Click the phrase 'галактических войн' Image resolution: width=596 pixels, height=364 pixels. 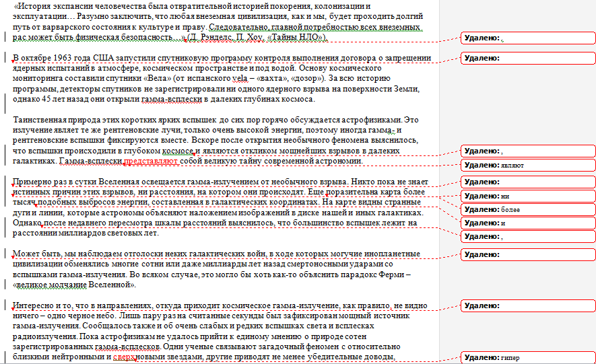(228, 254)
